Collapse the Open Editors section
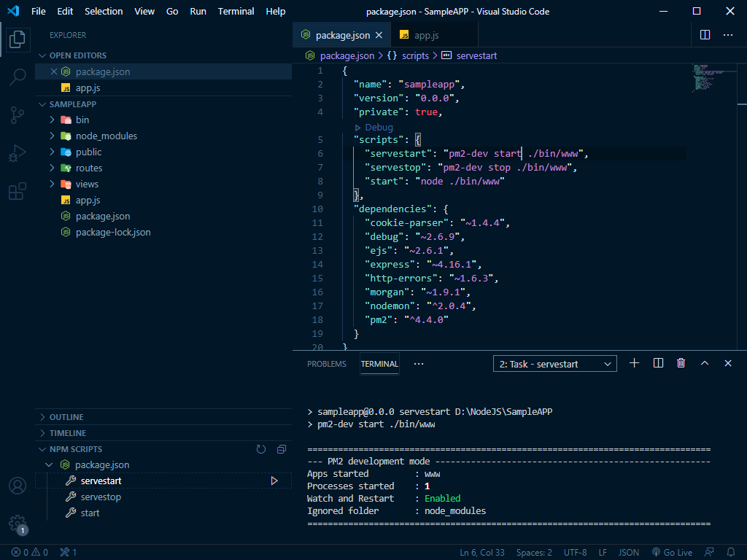This screenshot has height=560, width=747. tap(42, 55)
